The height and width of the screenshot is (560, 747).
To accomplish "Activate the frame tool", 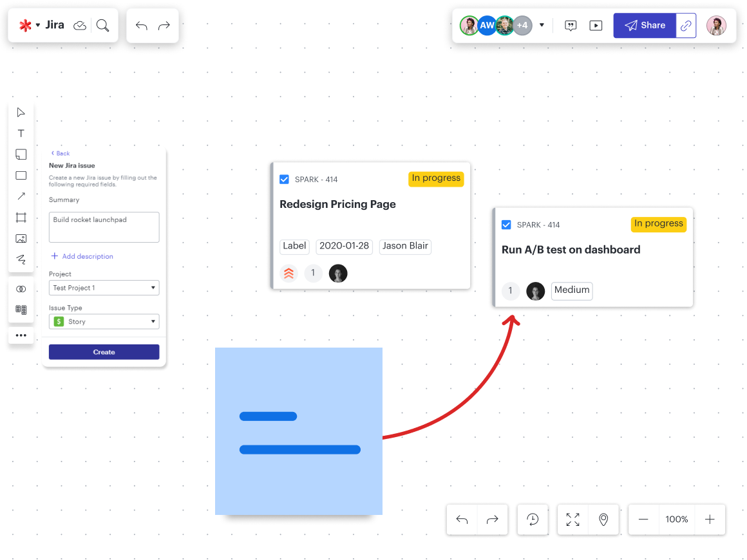I will (x=21, y=217).
